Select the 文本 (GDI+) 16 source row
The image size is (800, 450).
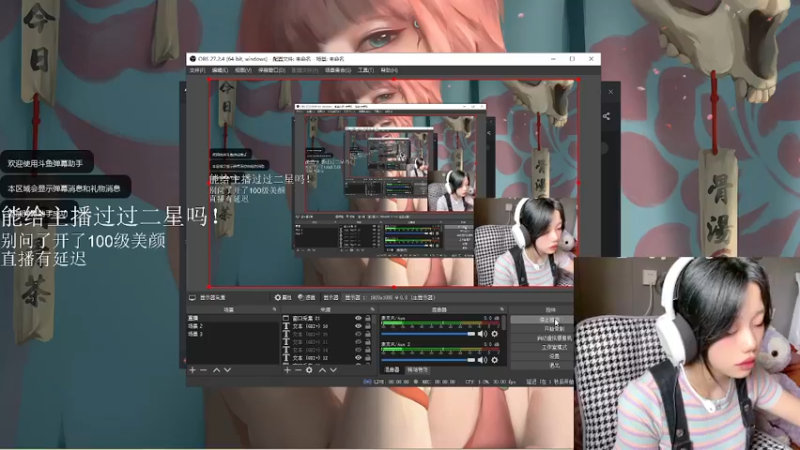[x=327, y=326]
